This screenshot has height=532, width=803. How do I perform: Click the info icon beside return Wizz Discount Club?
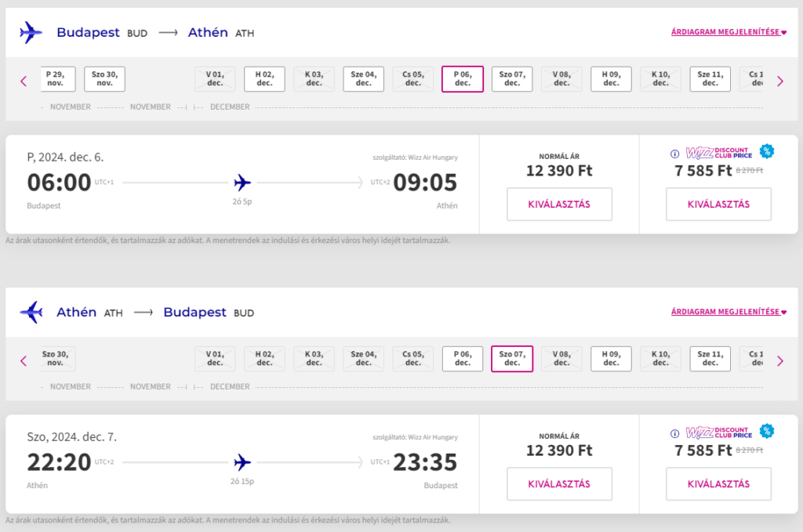tap(674, 433)
